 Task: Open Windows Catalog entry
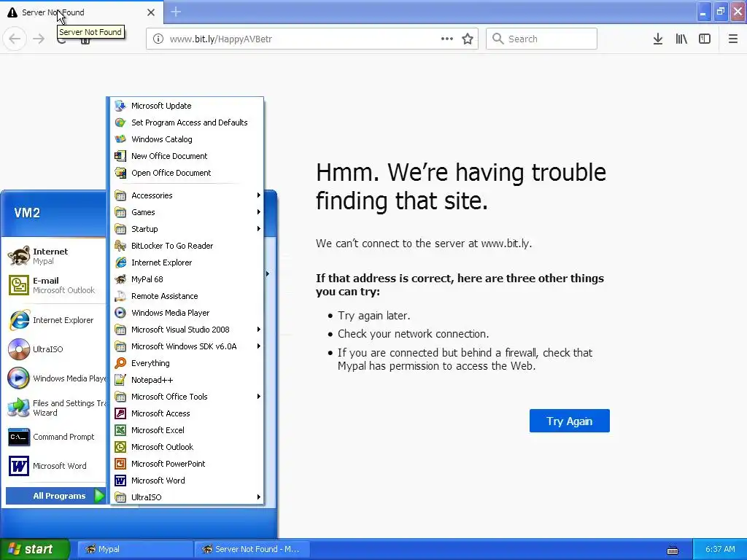[x=187, y=139]
